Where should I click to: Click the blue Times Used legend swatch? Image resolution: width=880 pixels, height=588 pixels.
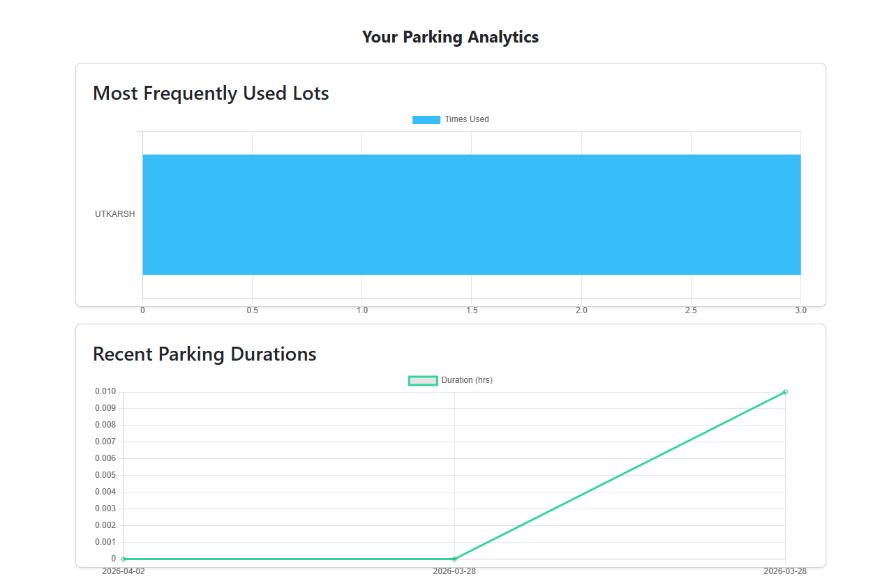pyautogui.click(x=426, y=120)
